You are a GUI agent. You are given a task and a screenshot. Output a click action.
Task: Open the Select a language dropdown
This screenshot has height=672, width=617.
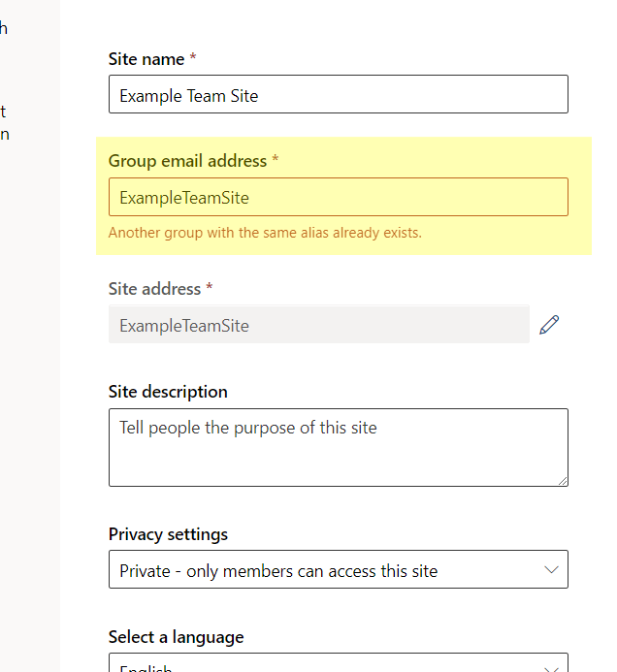coord(339,662)
